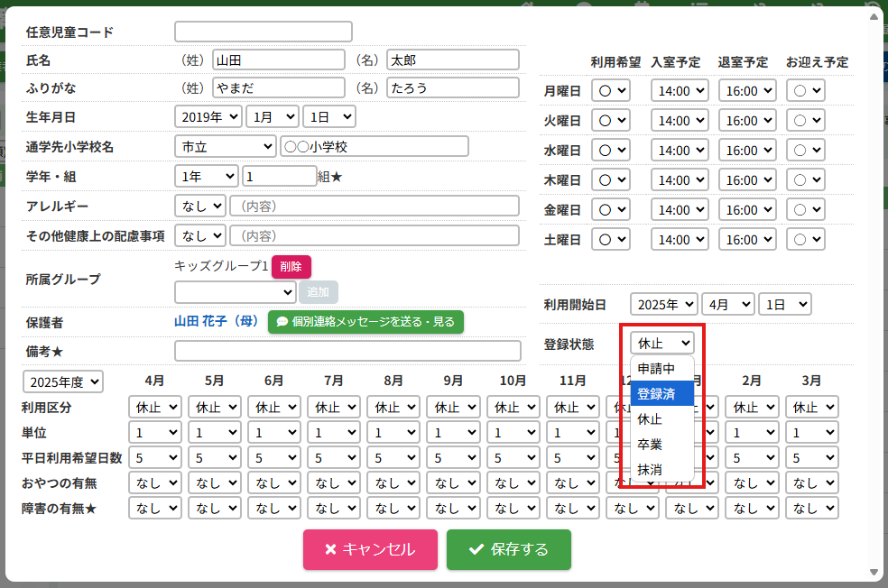
Task: Open April 利用区分 dropdown
Action: 154,407
